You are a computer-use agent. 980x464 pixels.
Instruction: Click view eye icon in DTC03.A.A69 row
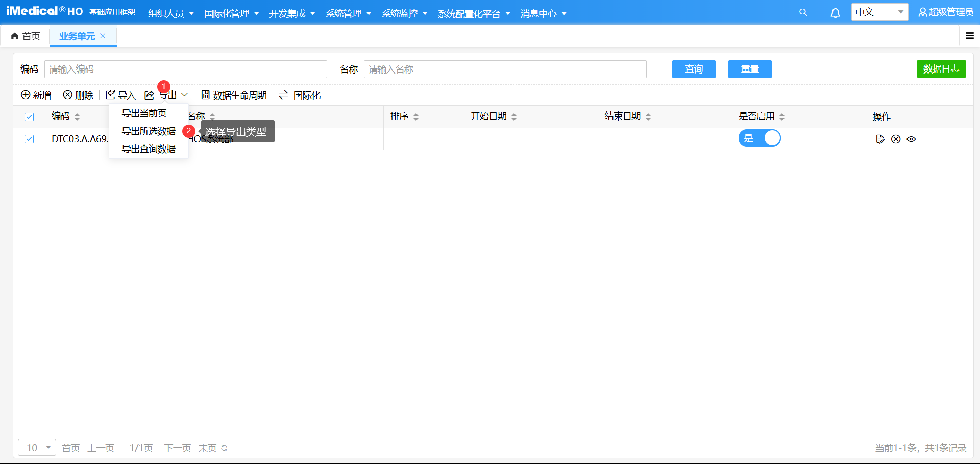pyautogui.click(x=911, y=139)
